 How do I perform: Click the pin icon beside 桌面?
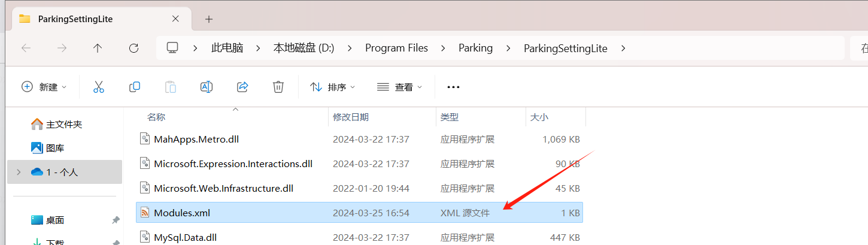[x=116, y=220]
